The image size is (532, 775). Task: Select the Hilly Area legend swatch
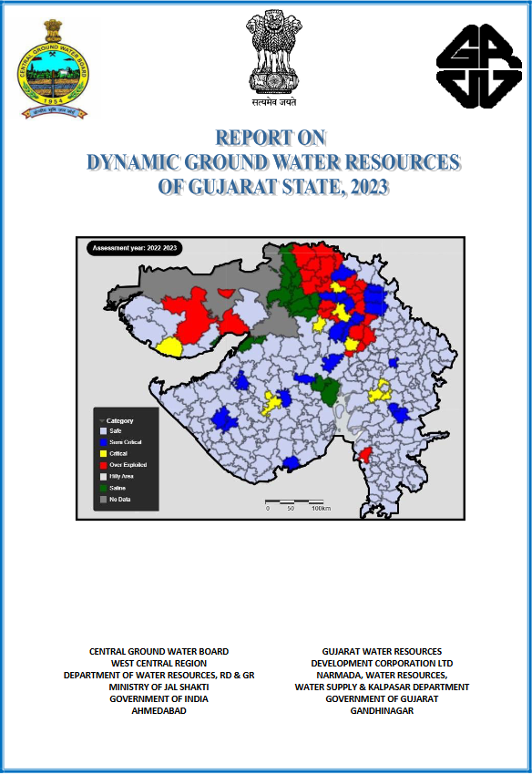[103, 477]
